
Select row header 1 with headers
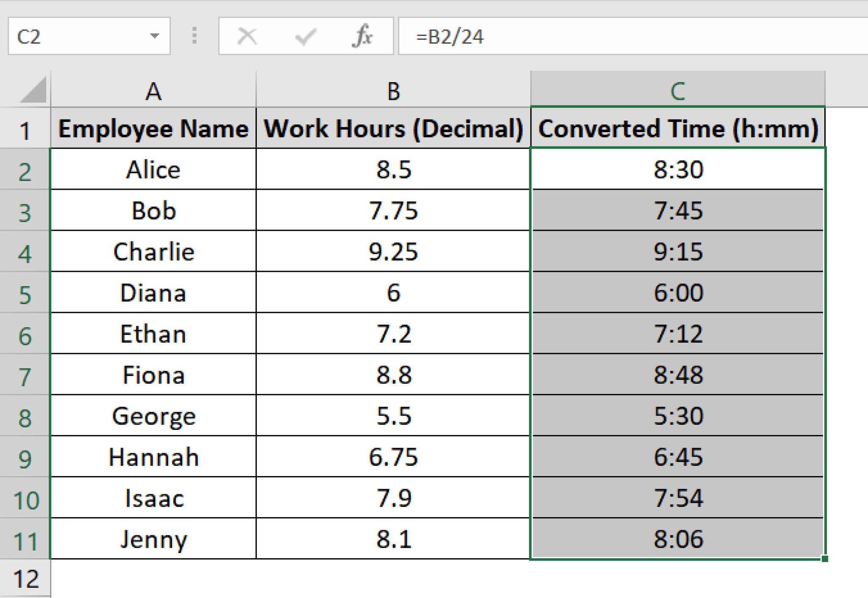pyautogui.click(x=26, y=129)
